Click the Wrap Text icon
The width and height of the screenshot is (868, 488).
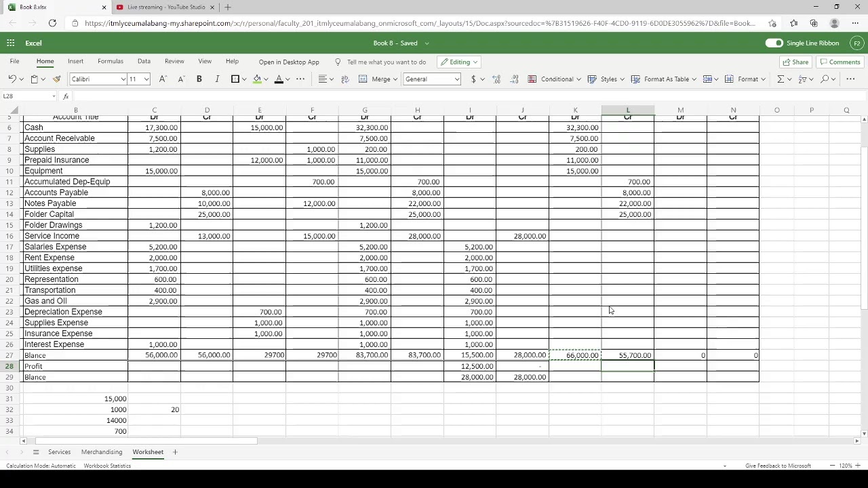pyautogui.click(x=345, y=79)
